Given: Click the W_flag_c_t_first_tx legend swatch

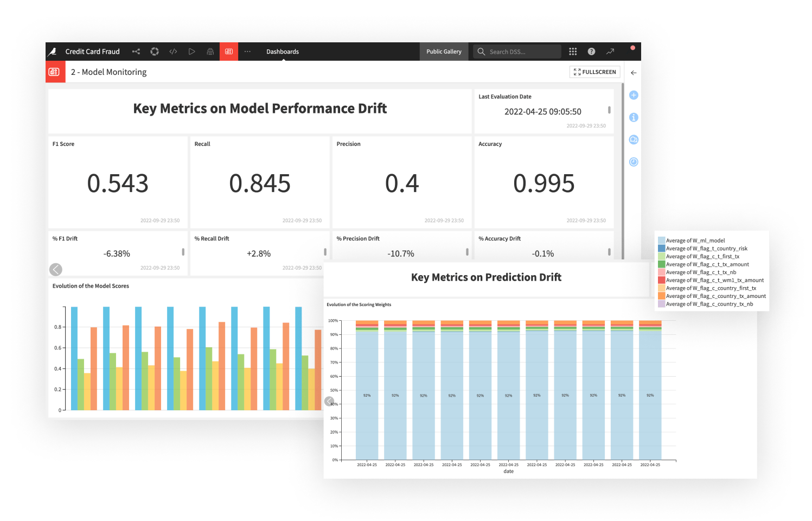Looking at the screenshot, I should (661, 256).
